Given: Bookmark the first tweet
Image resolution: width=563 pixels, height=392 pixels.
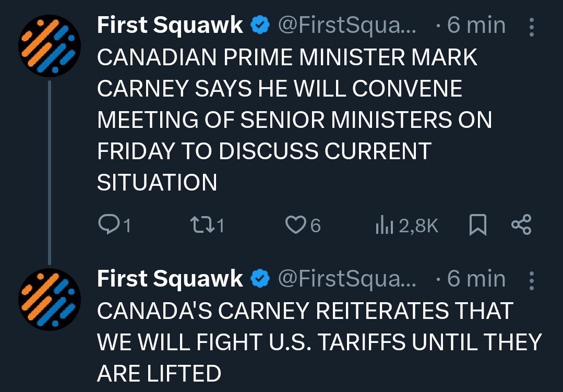Looking at the screenshot, I should [478, 224].
